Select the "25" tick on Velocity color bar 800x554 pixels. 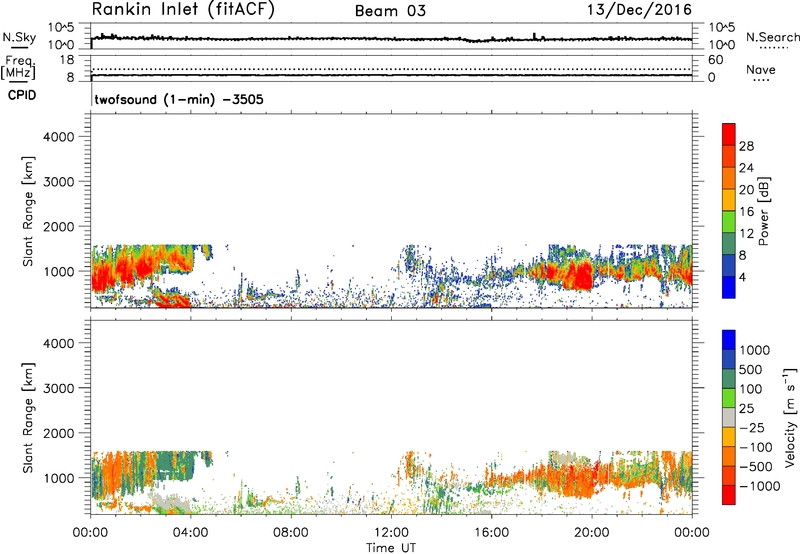pos(747,408)
